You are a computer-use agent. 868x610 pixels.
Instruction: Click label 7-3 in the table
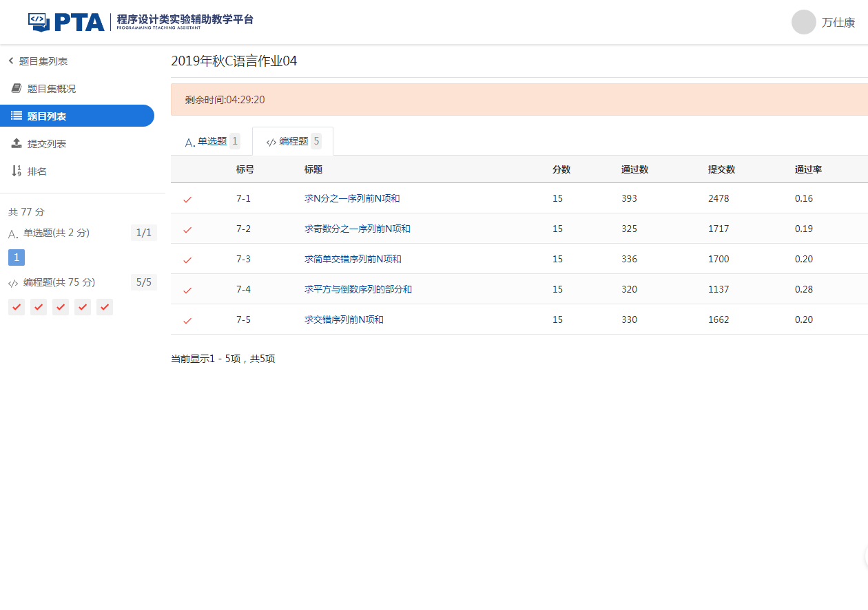(x=244, y=259)
